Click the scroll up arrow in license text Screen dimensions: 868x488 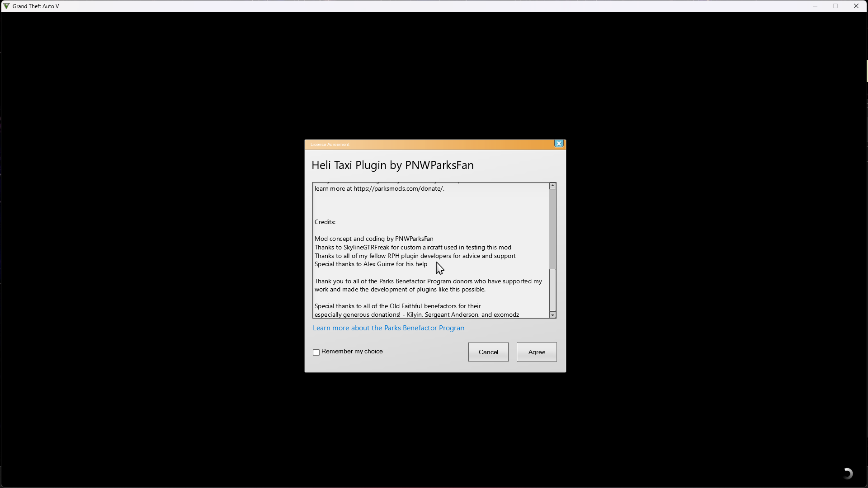(552, 186)
